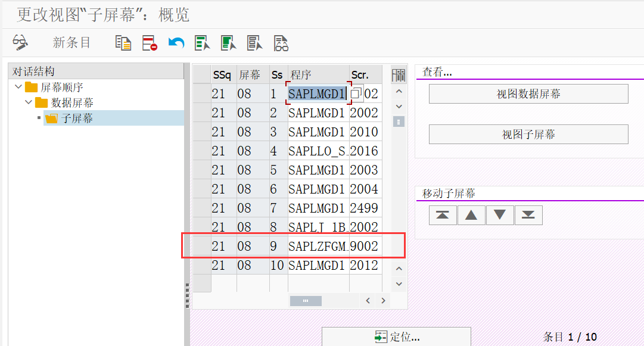Toggle the display/change glasses icon
Screen dimensions: 644x346
[x=20, y=42]
